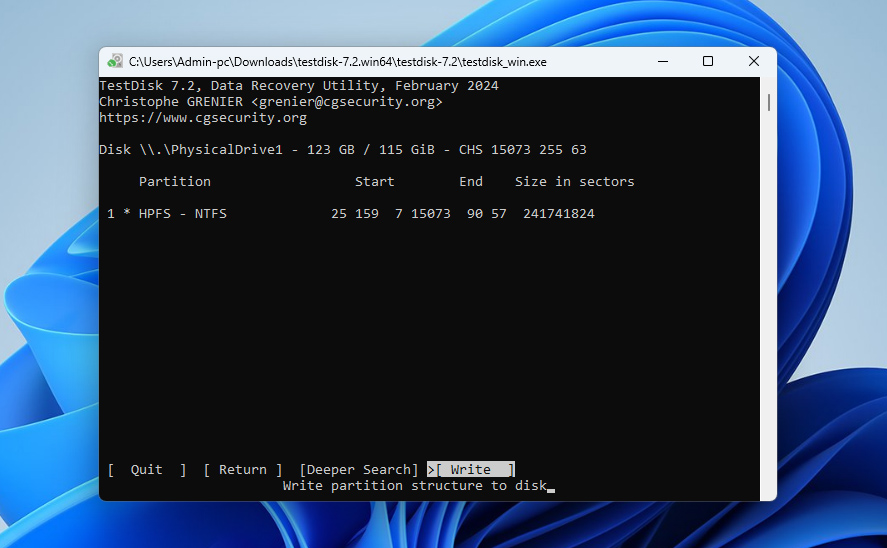
Task: Click the console vertical scrollbar thumb
Action: [768, 102]
